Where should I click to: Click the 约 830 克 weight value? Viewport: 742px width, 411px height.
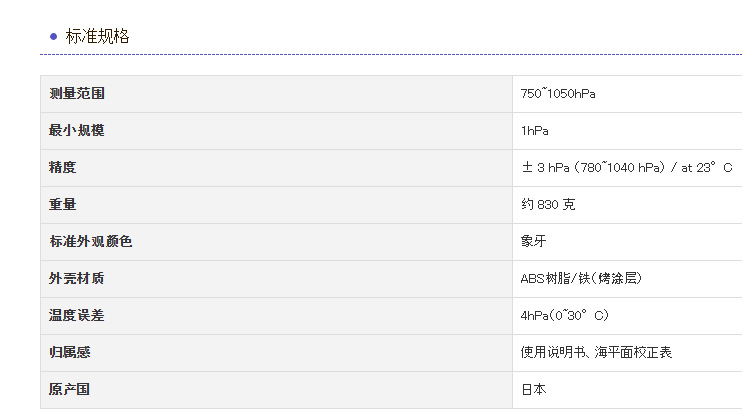548,205
